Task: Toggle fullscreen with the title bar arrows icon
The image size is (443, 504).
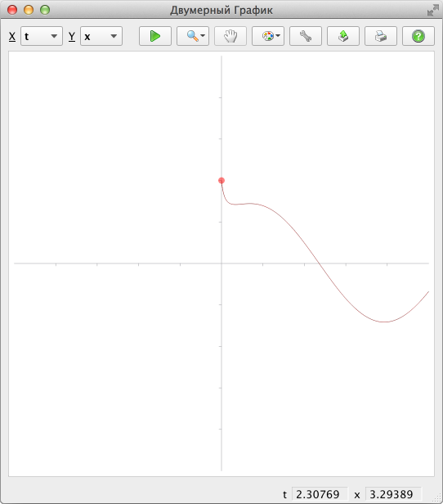Action: [433, 11]
